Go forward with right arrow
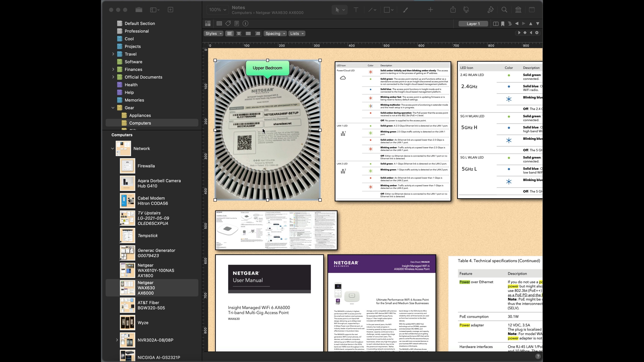Image resolution: width=644 pixels, height=362 pixels. 524,24
